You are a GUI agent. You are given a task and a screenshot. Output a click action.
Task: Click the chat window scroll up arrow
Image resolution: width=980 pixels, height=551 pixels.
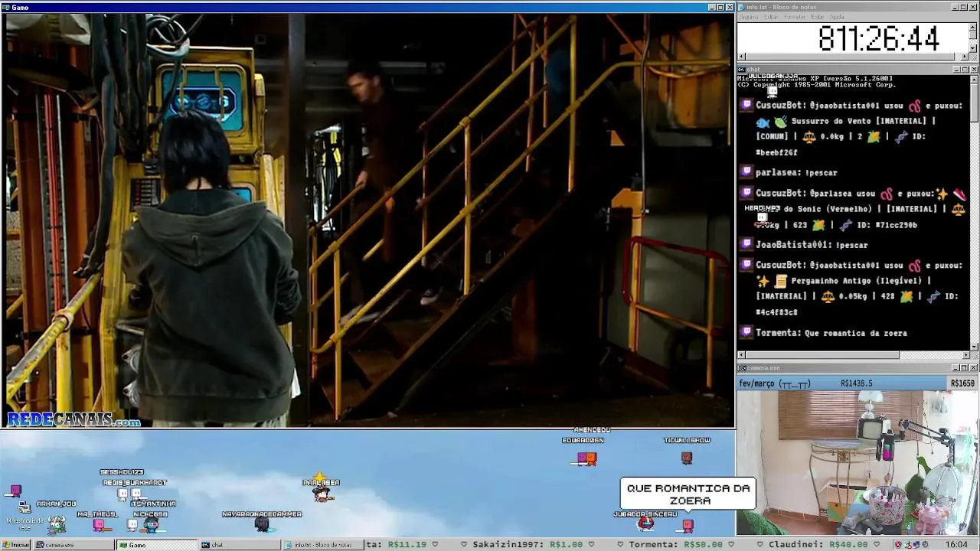click(974, 79)
